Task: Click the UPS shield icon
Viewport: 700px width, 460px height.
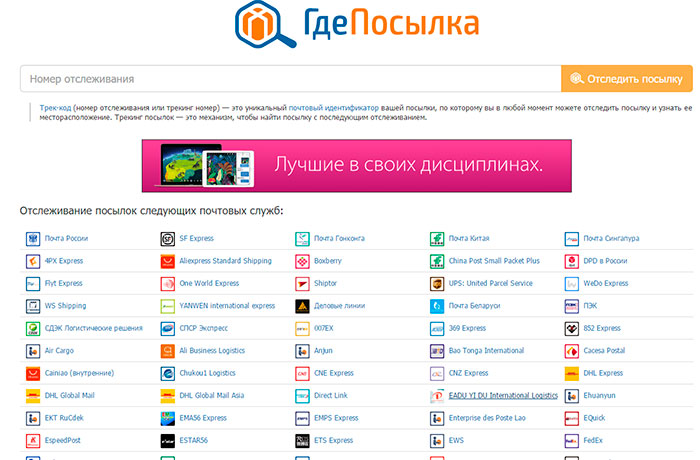Action: (x=437, y=283)
